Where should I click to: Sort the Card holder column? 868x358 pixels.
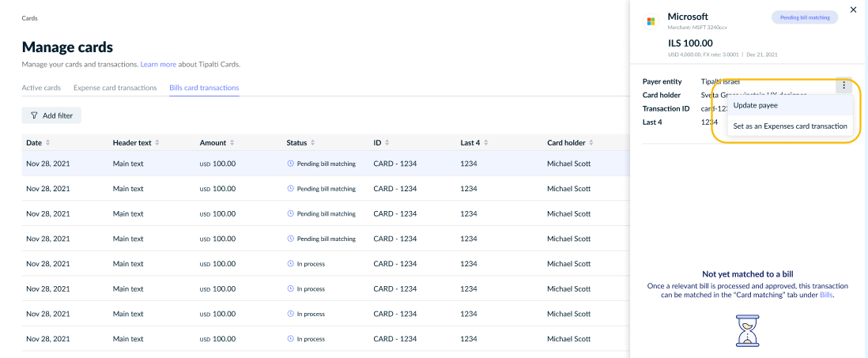click(591, 143)
